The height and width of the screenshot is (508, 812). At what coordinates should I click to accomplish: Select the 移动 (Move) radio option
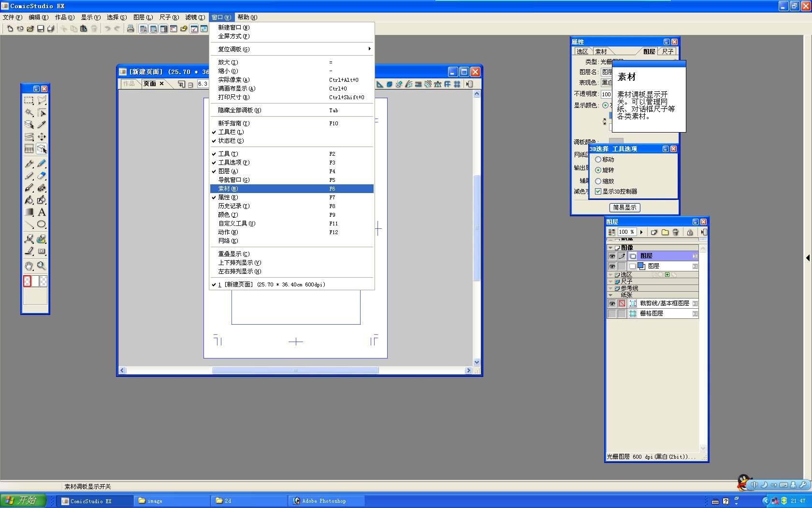598,160
